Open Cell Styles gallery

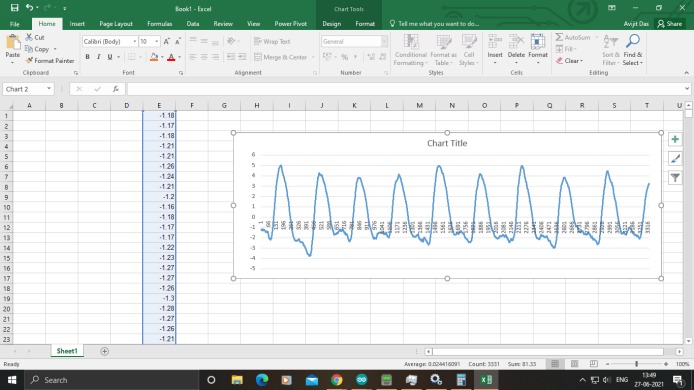tap(469, 50)
